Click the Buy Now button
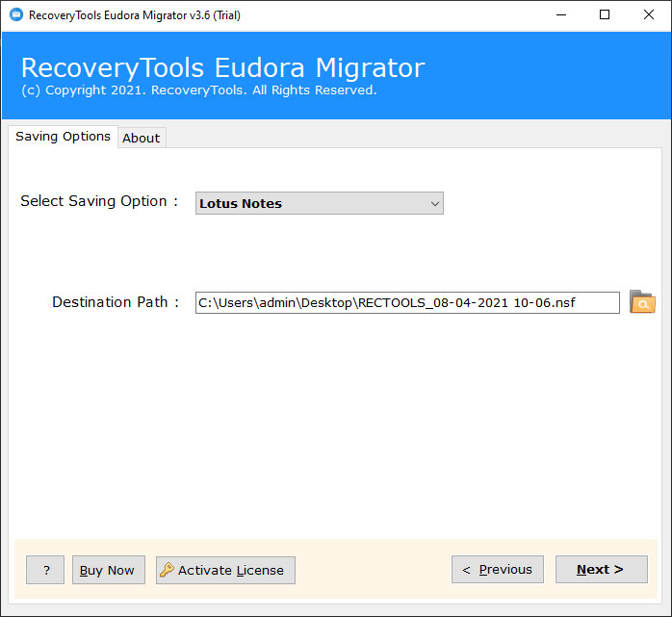The image size is (672, 617). 109,570
